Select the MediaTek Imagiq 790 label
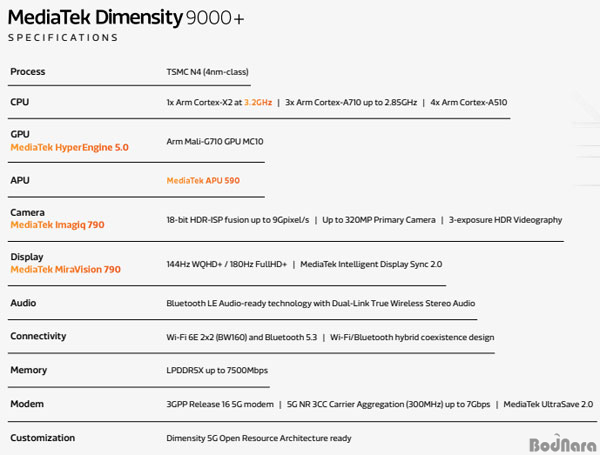The image size is (600, 455). tap(57, 225)
